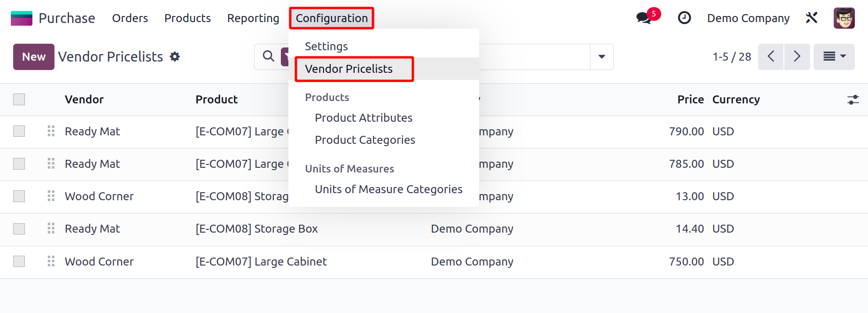Open the Demo Company switcher
The width and height of the screenshot is (868, 313).
[748, 18]
